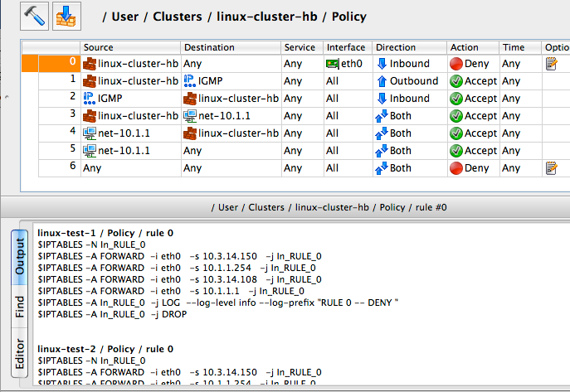This screenshot has height=392, width=570.
Task: Open options icon for rule 6
Action: pos(552,168)
